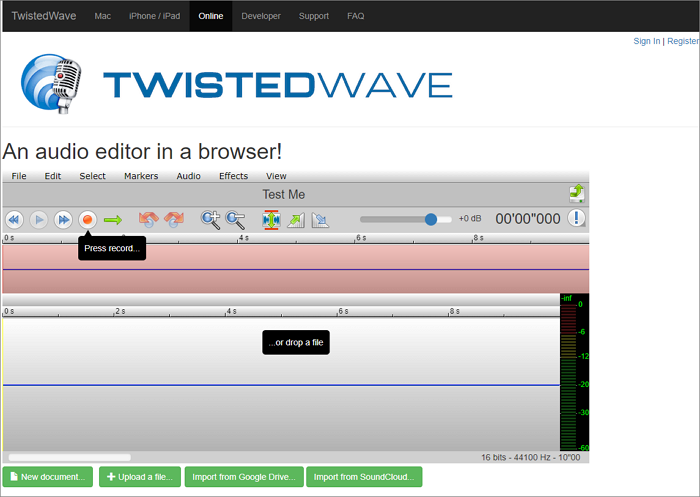This screenshot has width=700, height=497.
Task: Open the File menu
Action: 19,176
